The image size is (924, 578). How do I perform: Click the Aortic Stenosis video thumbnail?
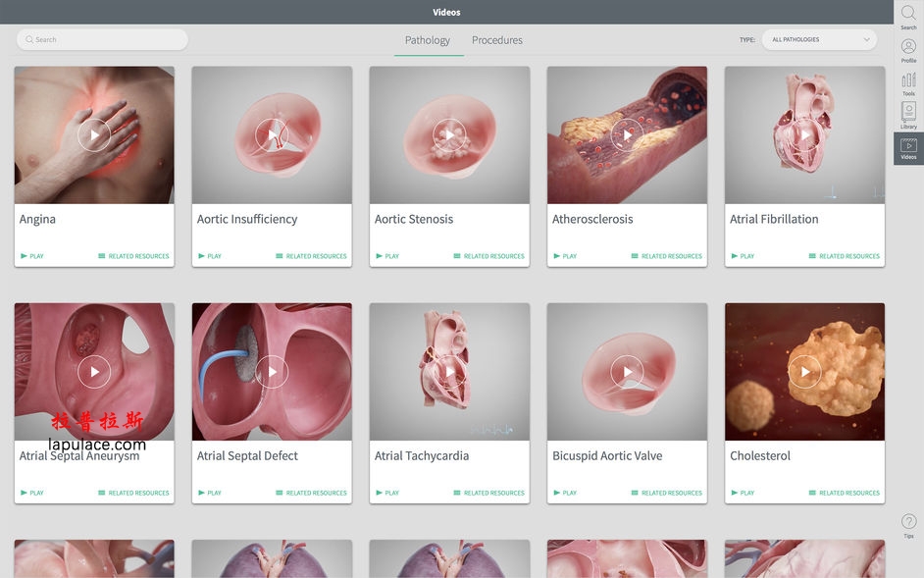[x=448, y=134]
